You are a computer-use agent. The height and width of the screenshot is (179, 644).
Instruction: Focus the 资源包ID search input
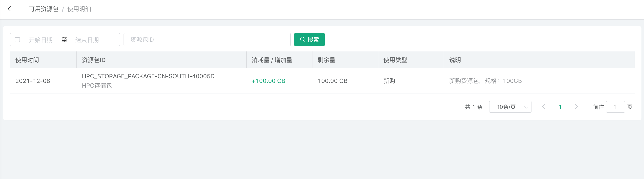point(207,40)
